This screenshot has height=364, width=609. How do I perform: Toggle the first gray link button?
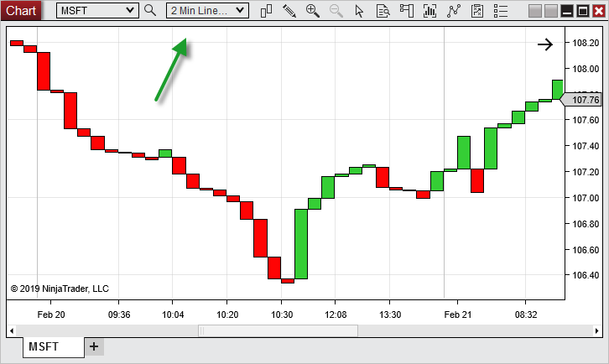click(534, 11)
